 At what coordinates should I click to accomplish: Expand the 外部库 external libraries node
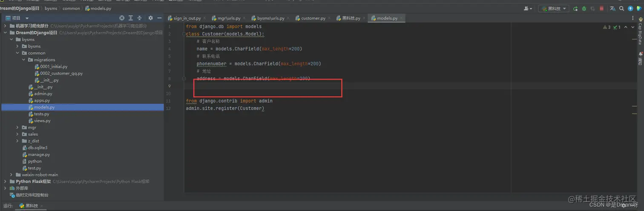coord(5,188)
